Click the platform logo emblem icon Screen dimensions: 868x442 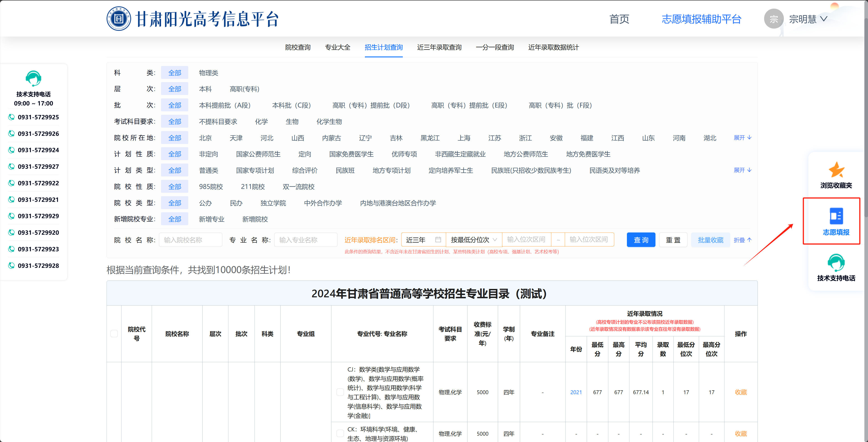click(119, 19)
